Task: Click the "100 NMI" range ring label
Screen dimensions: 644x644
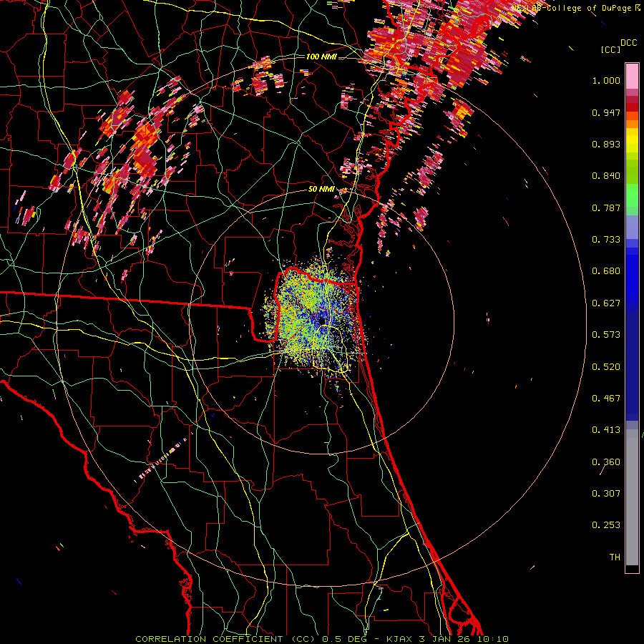Action: (x=321, y=57)
